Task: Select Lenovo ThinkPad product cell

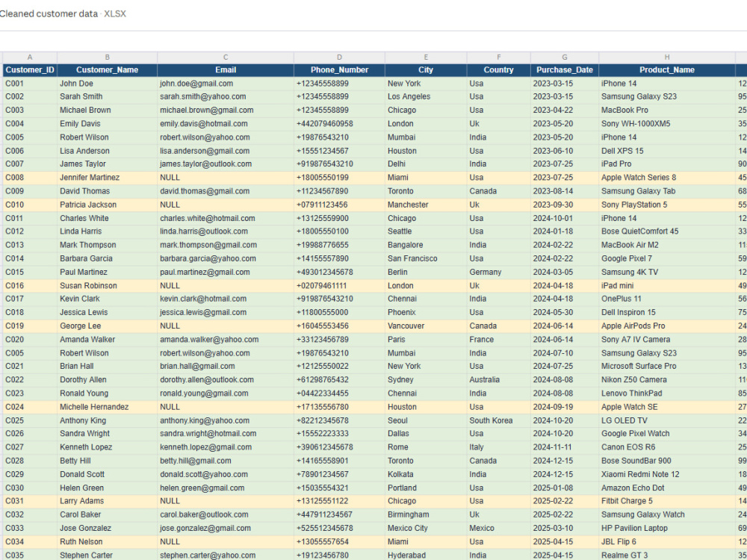Action: coord(667,393)
